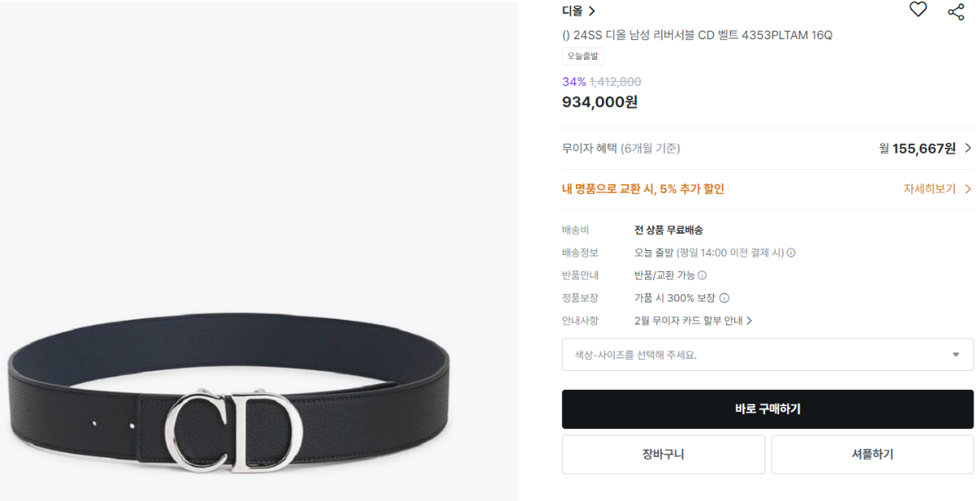The image size is (980, 501).
Task: Expand the 색상-사이즈 selection dropdown
Action: [x=768, y=355]
